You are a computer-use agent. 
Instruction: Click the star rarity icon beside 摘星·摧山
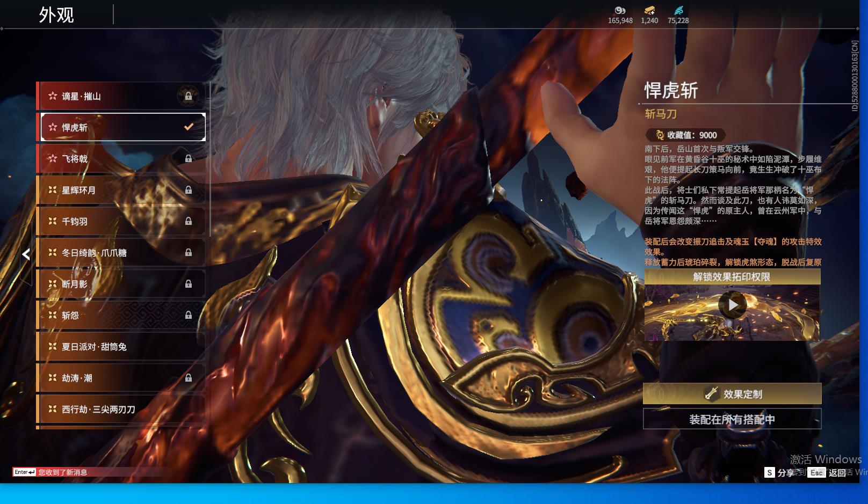coord(53,96)
